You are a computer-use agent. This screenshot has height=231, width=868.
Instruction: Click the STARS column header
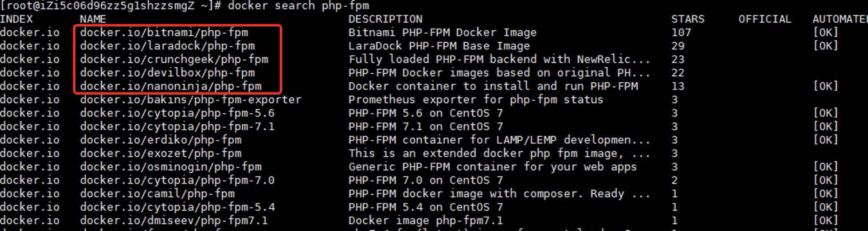(x=687, y=19)
